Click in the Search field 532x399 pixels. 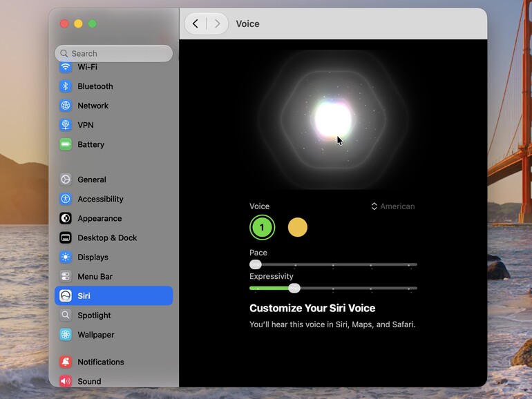tap(114, 54)
